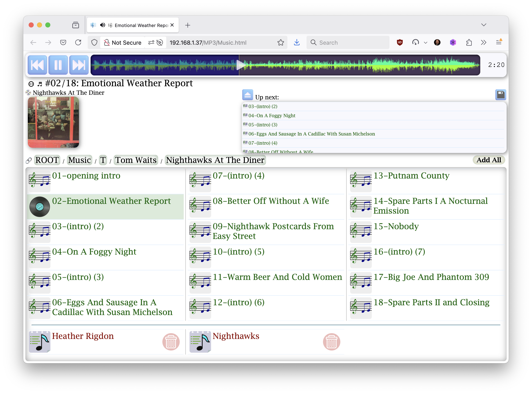Click music icon for 13-Putnam County
The width and height of the screenshot is (532, 394).
tap(361, 181)
